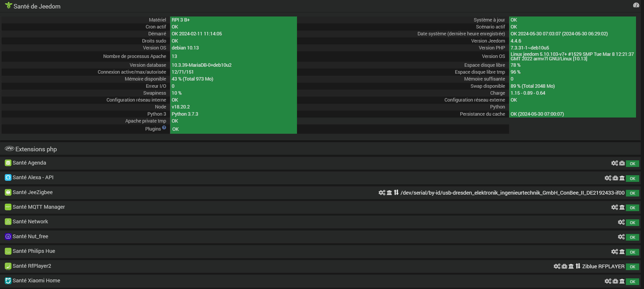Click the Matériel value RPI 3 B+
This screenshot has height=289, width=644.
[181, 20]
